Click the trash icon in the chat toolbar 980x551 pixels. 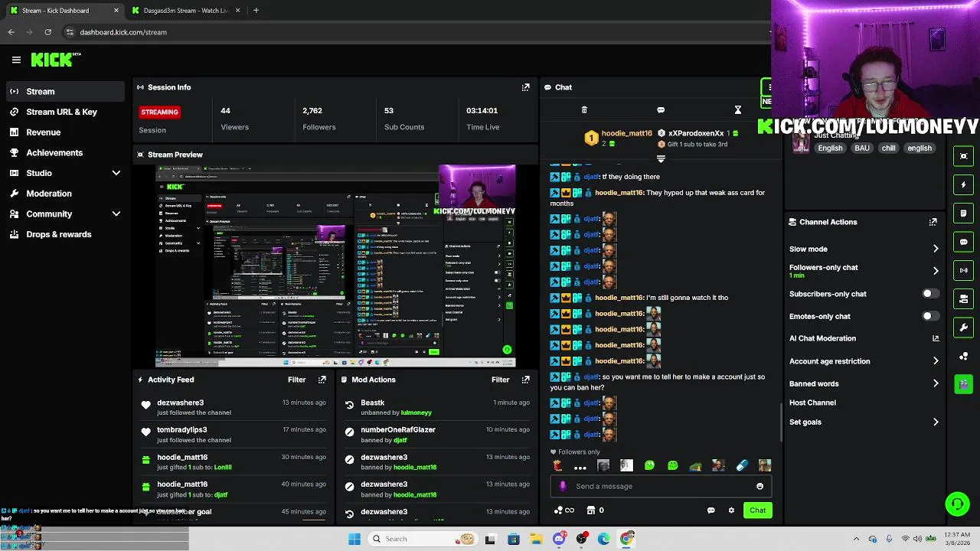pos(584,110)
